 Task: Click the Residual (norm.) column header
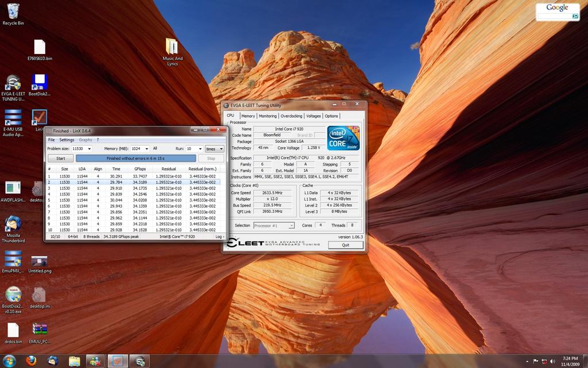pos(203,169)
